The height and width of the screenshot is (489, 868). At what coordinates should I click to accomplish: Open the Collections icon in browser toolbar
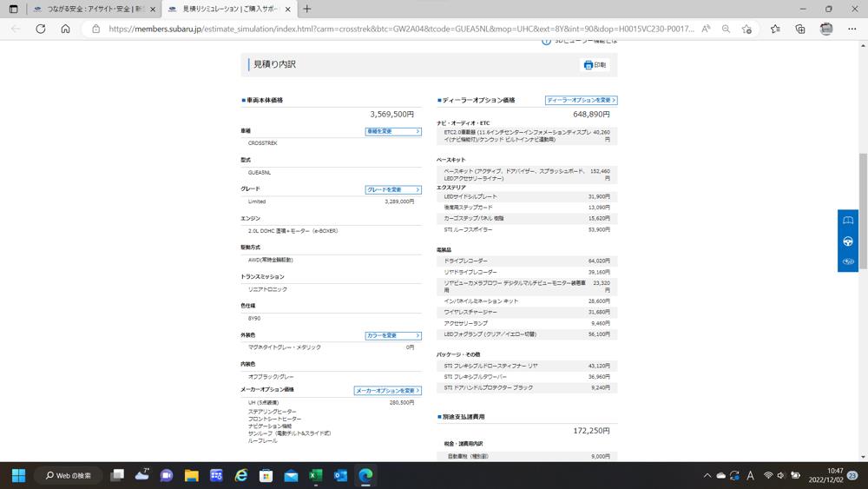(800, 29)
